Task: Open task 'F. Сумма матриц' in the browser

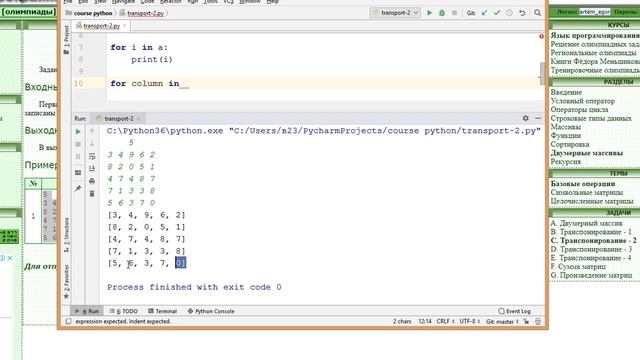Action: pyautogui.click(x=578, y=267)
